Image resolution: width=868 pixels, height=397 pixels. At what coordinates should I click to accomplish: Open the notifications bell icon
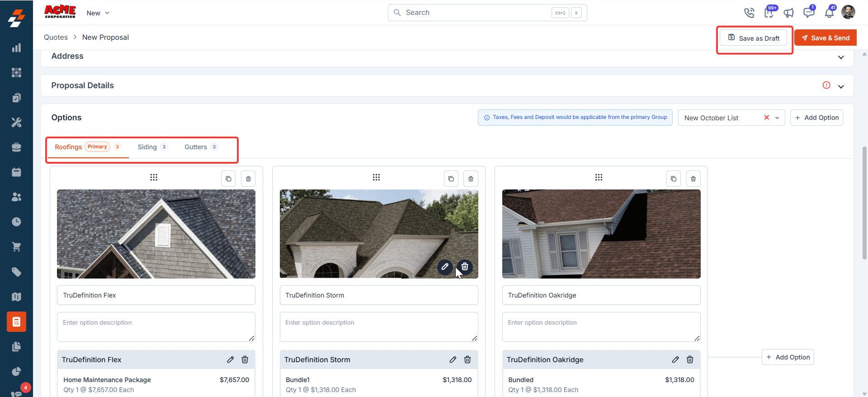tap(829, 12)
